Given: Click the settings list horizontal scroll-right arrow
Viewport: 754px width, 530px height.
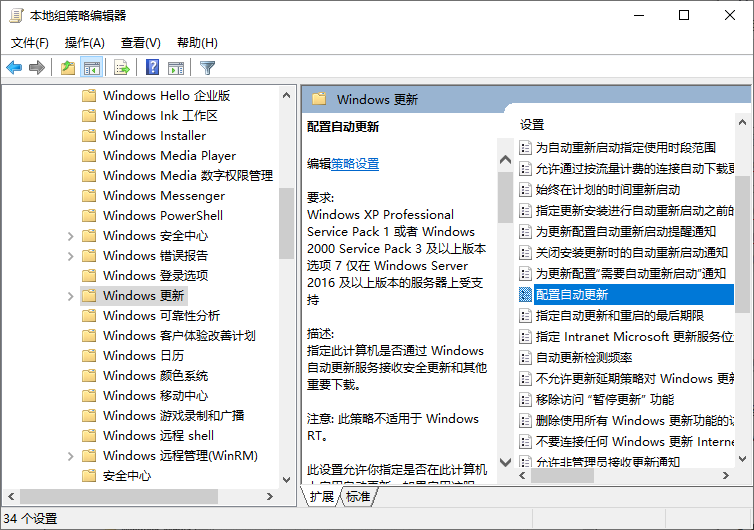Looking at the screenshot, I should point(726,475).
